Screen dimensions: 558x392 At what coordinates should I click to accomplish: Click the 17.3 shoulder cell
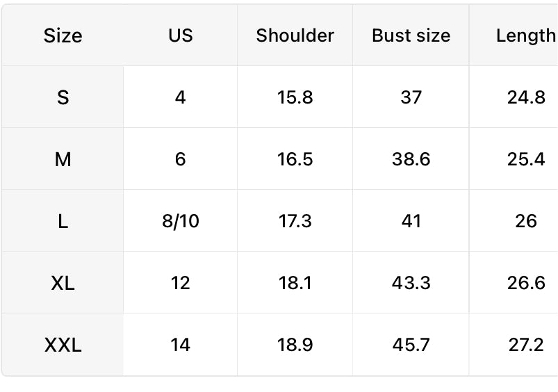(x=295, y=221)
